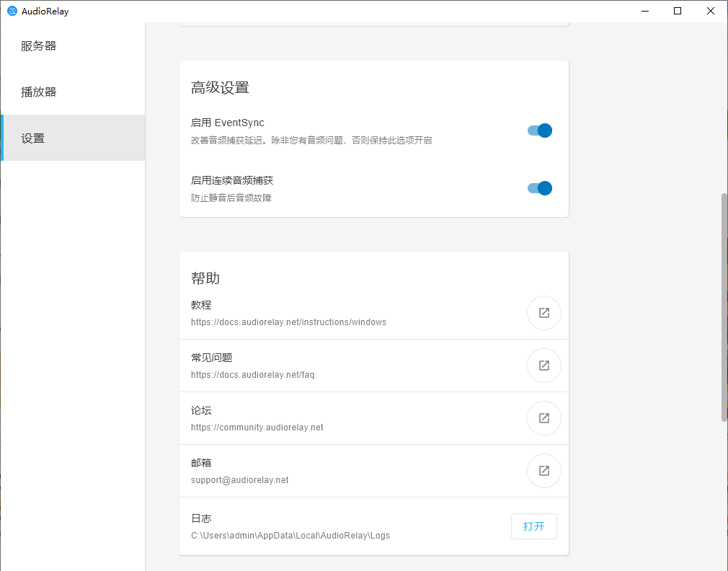Viewport: 728px width, 571px height.
Task: Switch to the 服务器 tab
Action: click(x=73, y=46)
